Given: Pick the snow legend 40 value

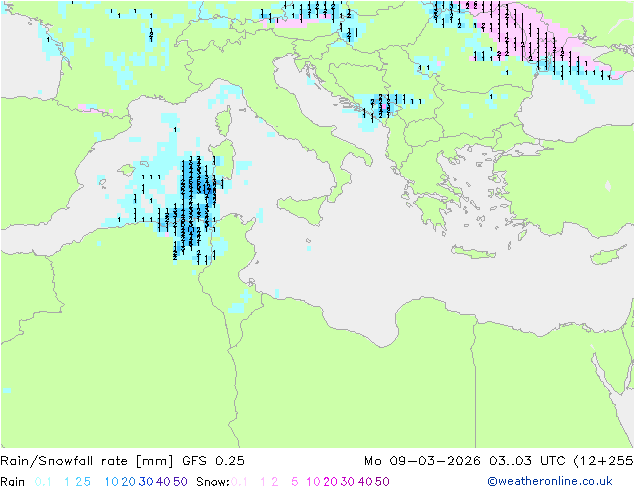Looking at the screenshot, I should (x=365, y=482).
